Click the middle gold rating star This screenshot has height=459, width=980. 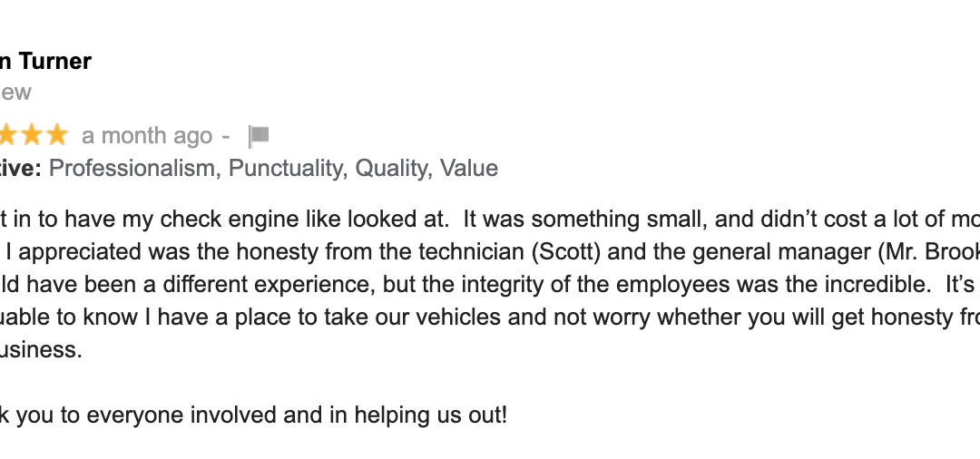click(31, 134)
